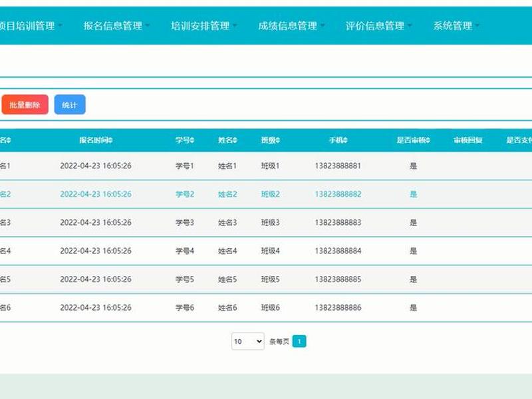
Task: Sort by 学号 column header
Action: [x=185, y=140]
